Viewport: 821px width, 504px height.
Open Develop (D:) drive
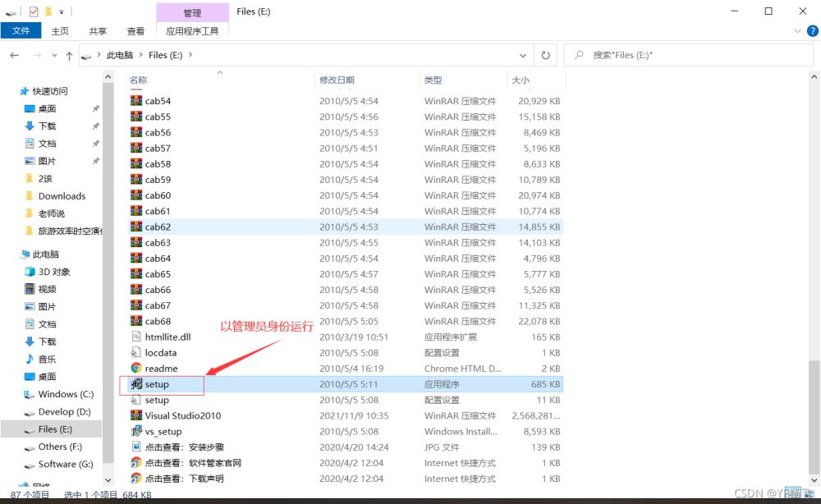pos(64,411)
